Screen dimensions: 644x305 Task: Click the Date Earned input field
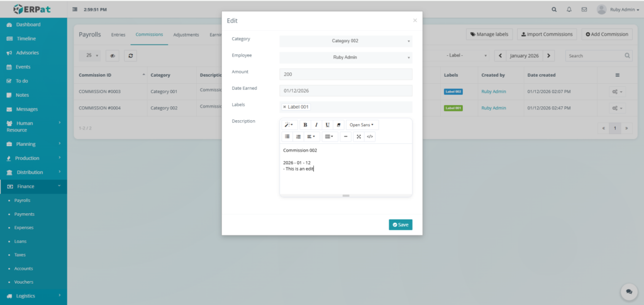pos(346,91)
